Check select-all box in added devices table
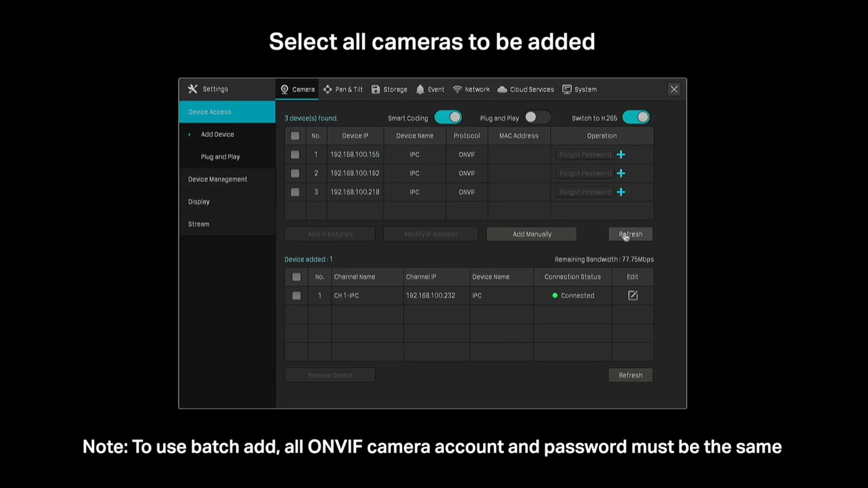 [296, 277]
